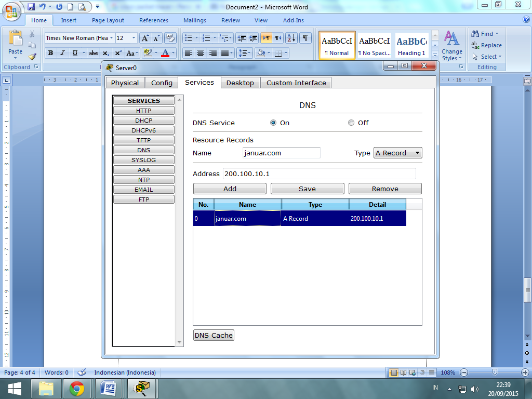
Task: Select the HTTP service
Action: [144, 111]
